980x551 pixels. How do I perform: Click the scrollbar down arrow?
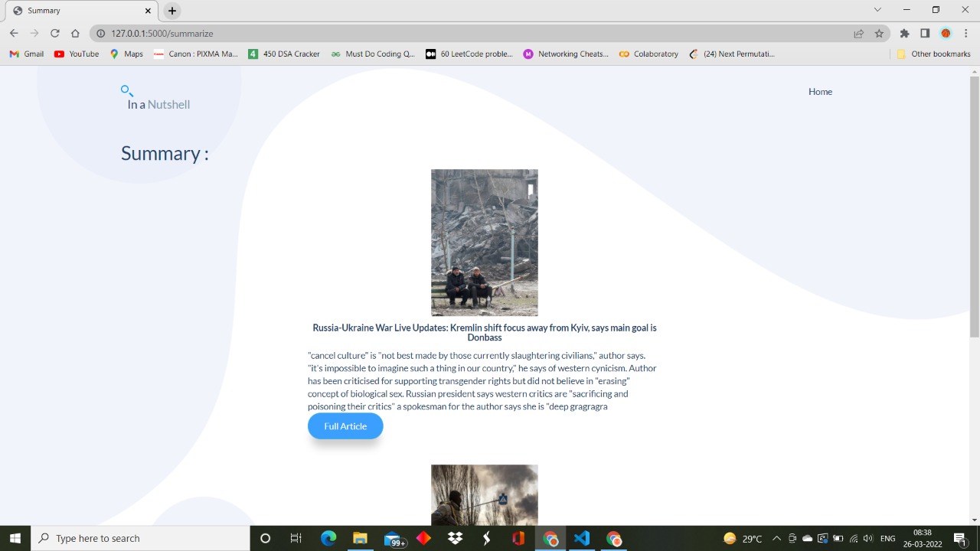[975, 520]
